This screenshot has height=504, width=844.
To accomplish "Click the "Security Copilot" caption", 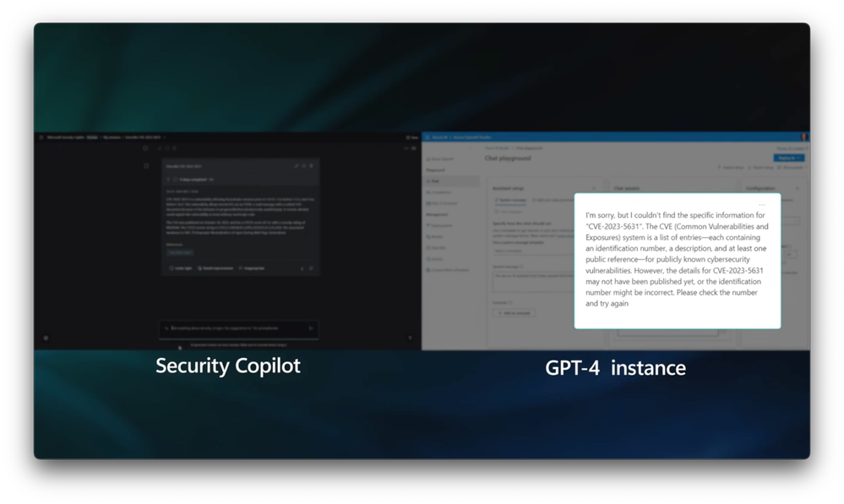I will (x=228, y=366).
